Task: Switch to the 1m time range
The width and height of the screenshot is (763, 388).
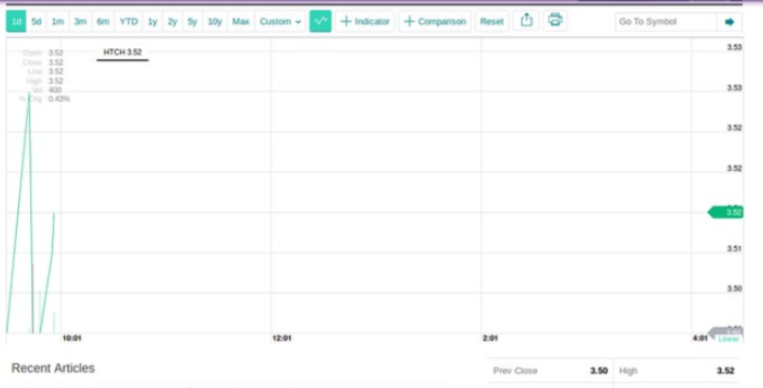Action: [58, 21]
